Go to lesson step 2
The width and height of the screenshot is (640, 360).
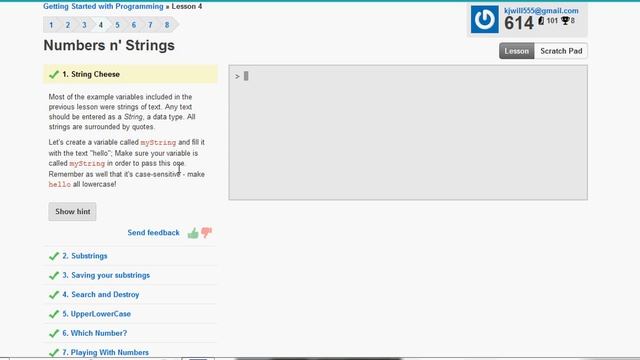click(x=68, y=25)
